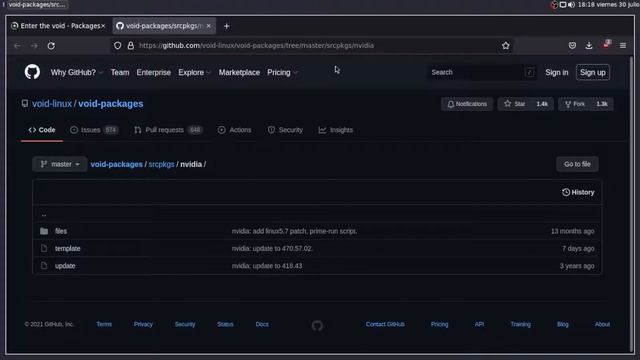Fork the void-packages repository
The width and height of the screenshot is (640, 360).
pos(575,104)
